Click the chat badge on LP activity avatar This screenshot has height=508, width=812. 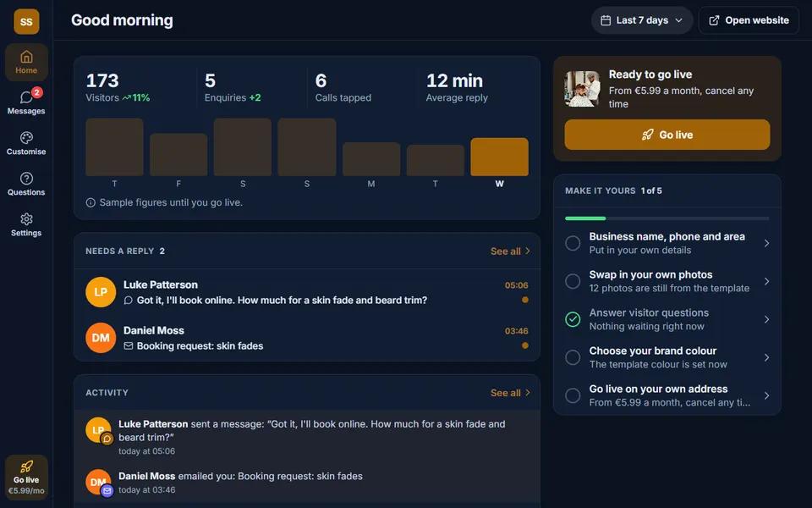coord(107,439)
